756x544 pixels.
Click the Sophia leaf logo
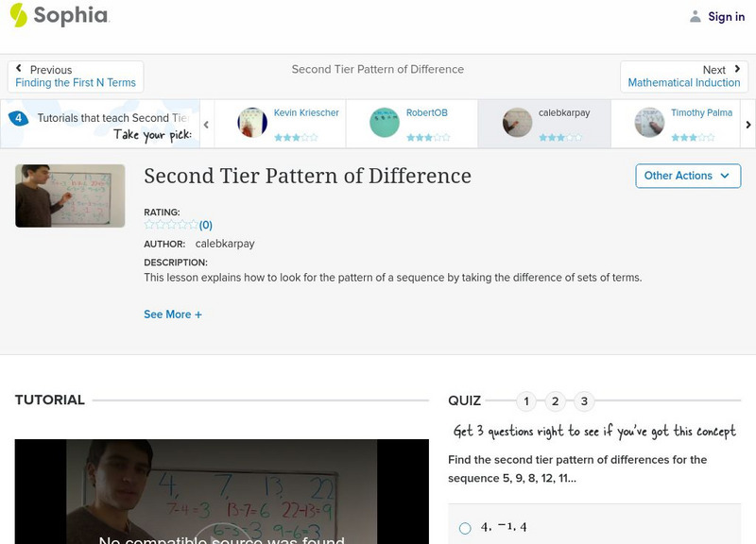(17, 16)
